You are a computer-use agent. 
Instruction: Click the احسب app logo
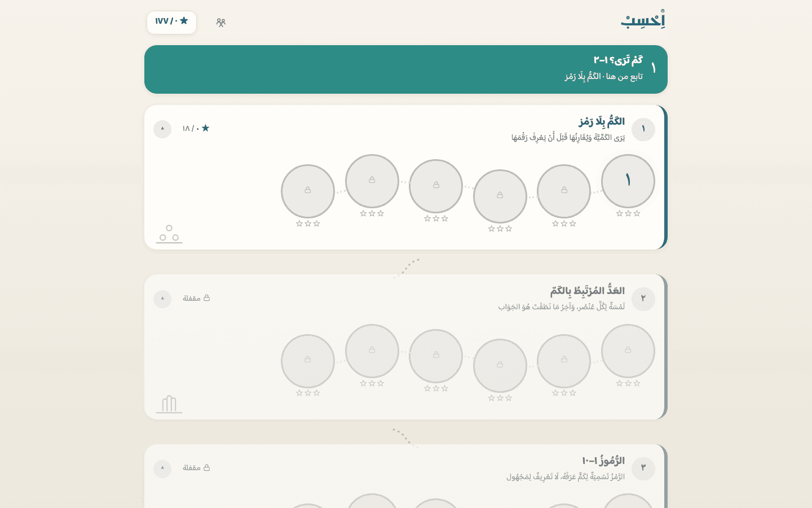(643, 20)
